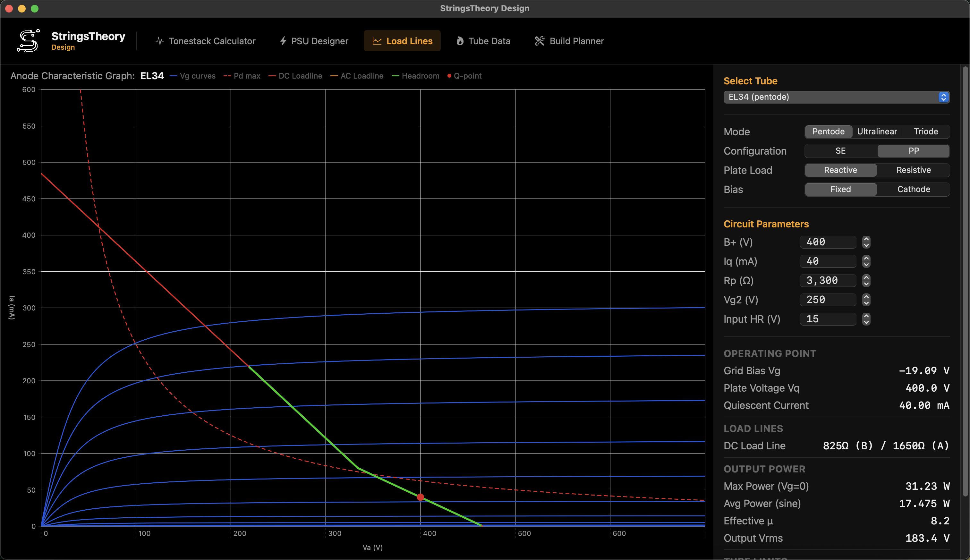Image resolution: width=970 pixels, height=560 pixels.
Task: Increment the B+ voltage stepper
Action: [866, 239]
